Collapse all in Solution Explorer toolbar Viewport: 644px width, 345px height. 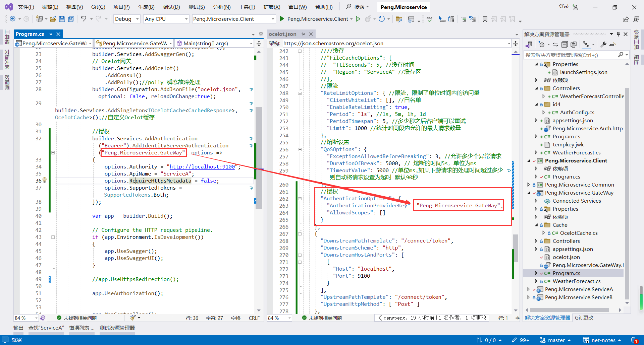coord(565,45)
